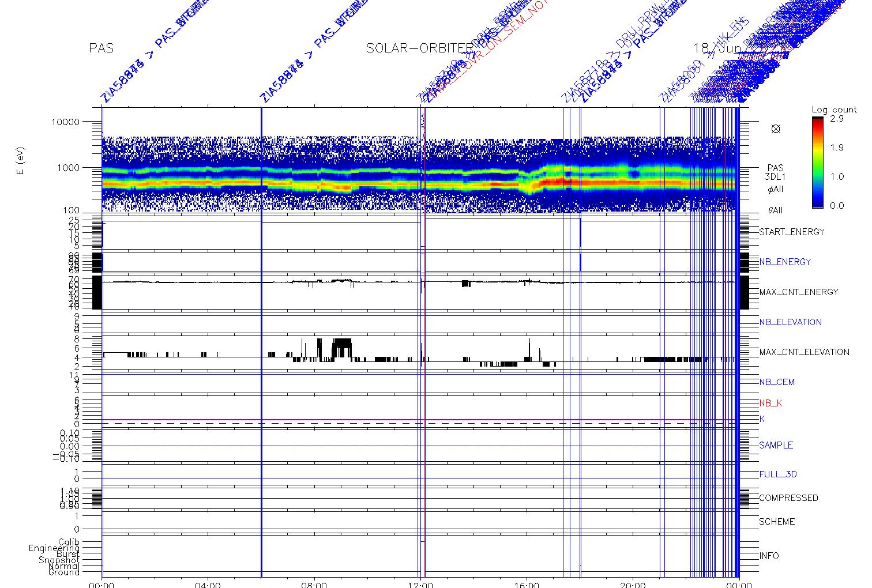Click the FULL_3D panel label
The image size is (872, 588).
point(778,474)
